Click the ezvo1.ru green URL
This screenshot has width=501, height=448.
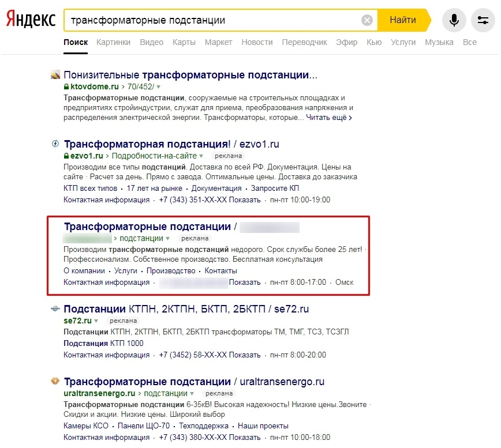(x=87, y=156)
